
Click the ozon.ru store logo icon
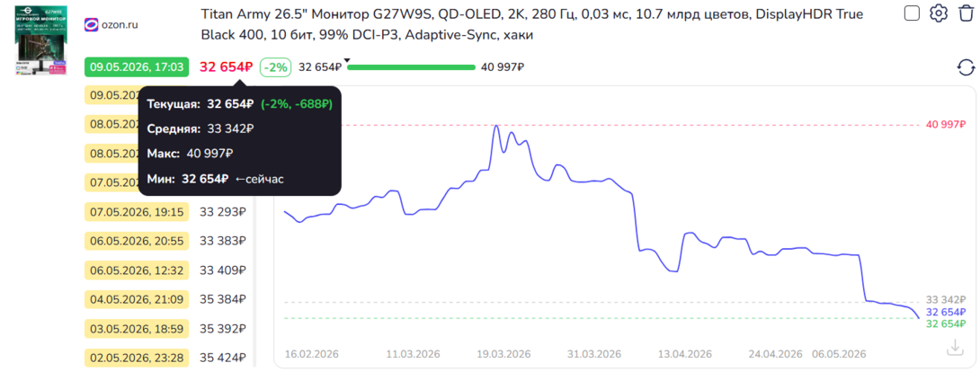pyautogui.click(x=91, y=25)
